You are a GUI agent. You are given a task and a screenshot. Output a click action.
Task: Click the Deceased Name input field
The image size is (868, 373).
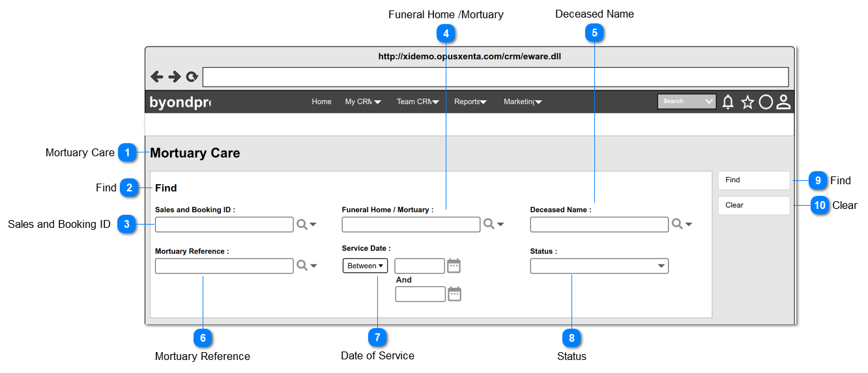click(x=600, y=225)
